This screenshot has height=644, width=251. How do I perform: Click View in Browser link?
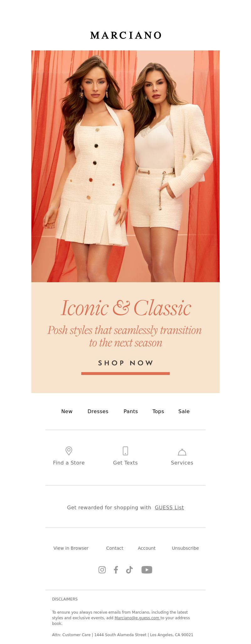(x=71, y=548)
